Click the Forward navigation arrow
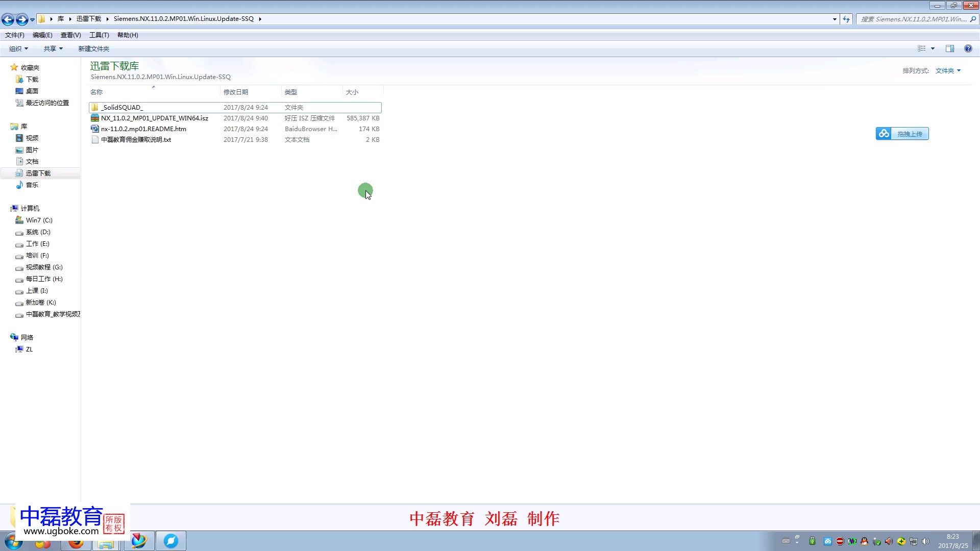980x551 pixels. pyautogui.click(x=22, y=19)
